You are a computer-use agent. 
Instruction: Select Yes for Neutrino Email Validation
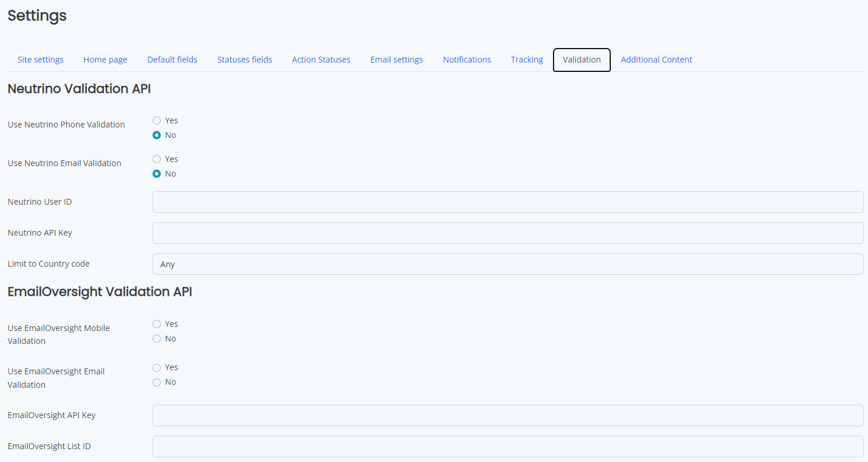pos(157,159)
